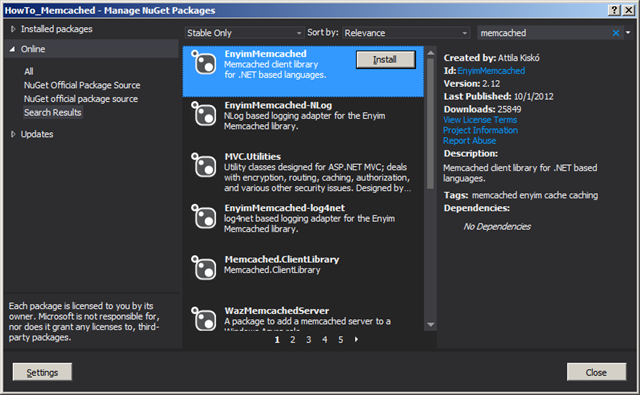640x395 pixels.
Task: Select the EnyimMemcached-NLog package title
Action: 278,105
